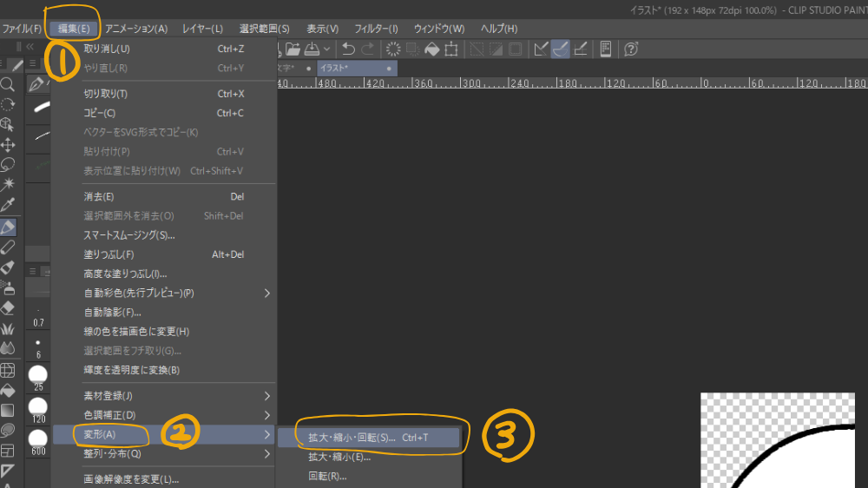Choose 回転(R)... in submenu
868x488 pixels.
point(369,477)
